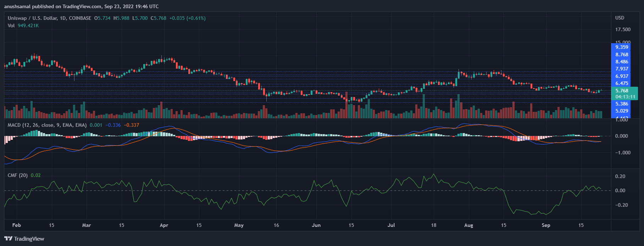Click the closing price C5.768 in header
Viewport: 644px width, 246px height.
point(159,18)
